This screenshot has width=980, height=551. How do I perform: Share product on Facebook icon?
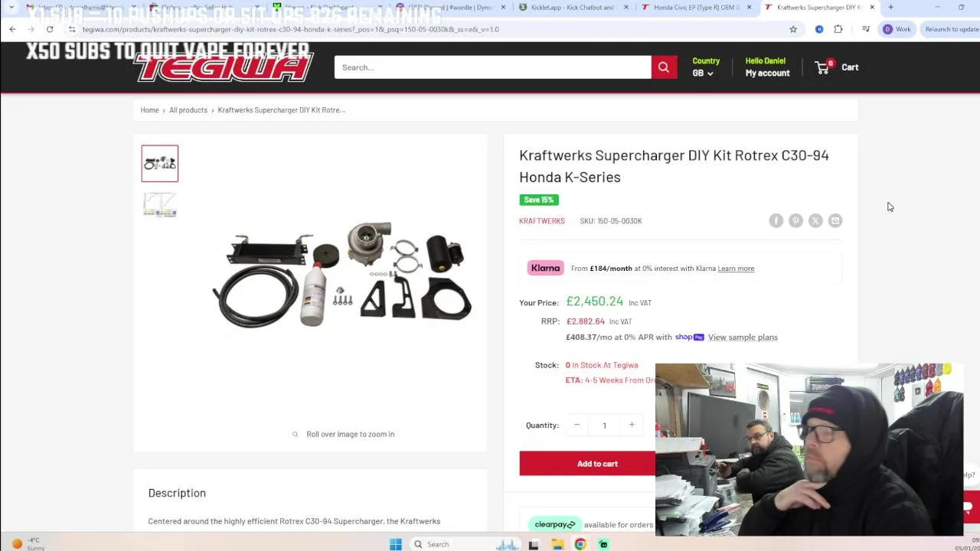click(776, 220)
